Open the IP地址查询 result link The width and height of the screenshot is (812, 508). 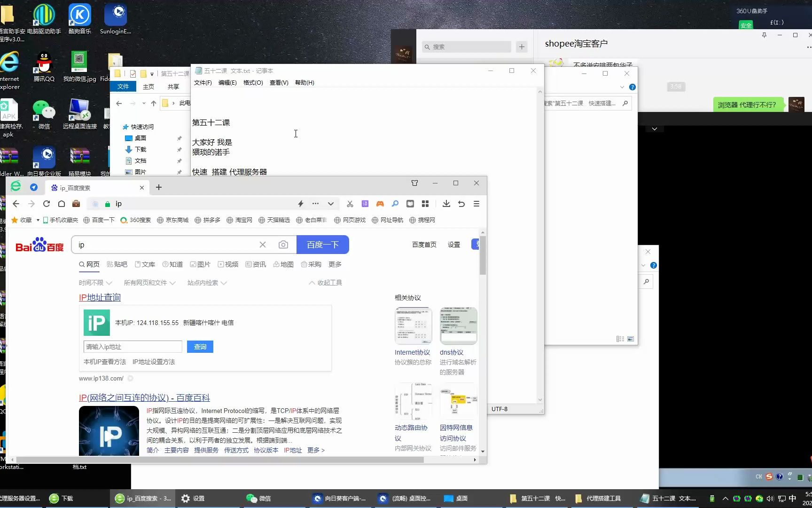click(100, 297)
